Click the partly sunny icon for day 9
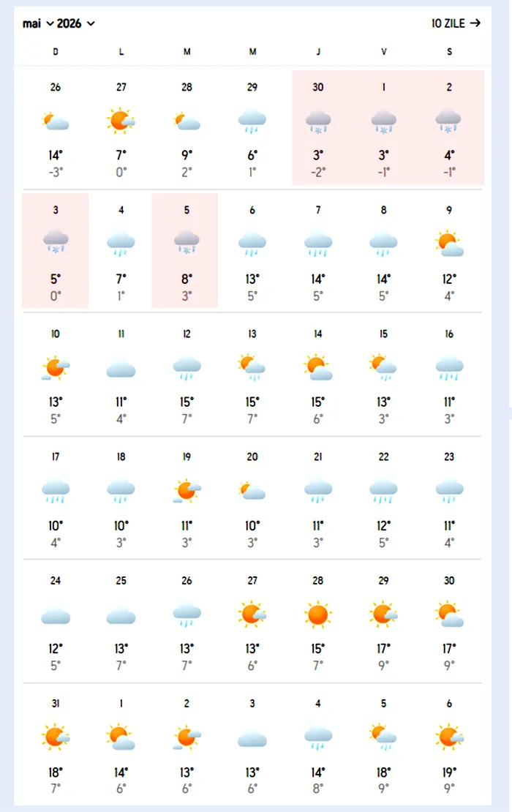Image resolution: width=512 pixels, height=812 pixels. pyautogui.click(x=449, y=244)
